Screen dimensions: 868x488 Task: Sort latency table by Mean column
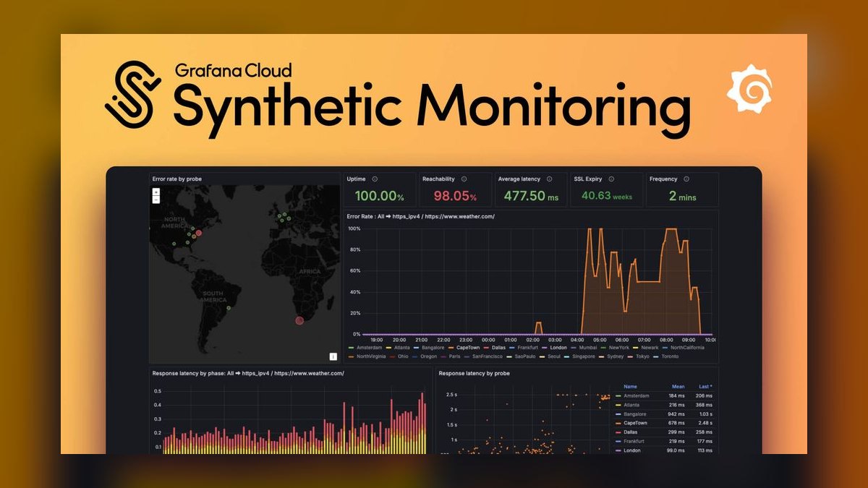(x=678, y=387)
